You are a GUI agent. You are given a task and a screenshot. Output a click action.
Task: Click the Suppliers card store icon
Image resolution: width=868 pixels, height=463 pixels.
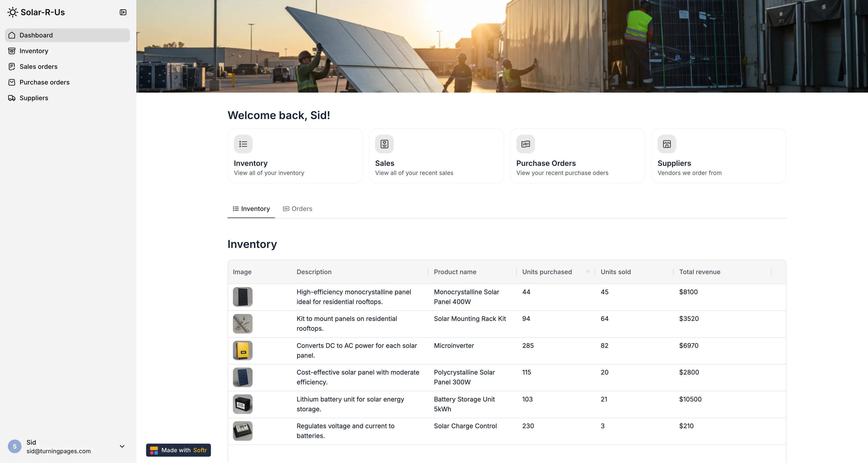[x=666, y=144]
